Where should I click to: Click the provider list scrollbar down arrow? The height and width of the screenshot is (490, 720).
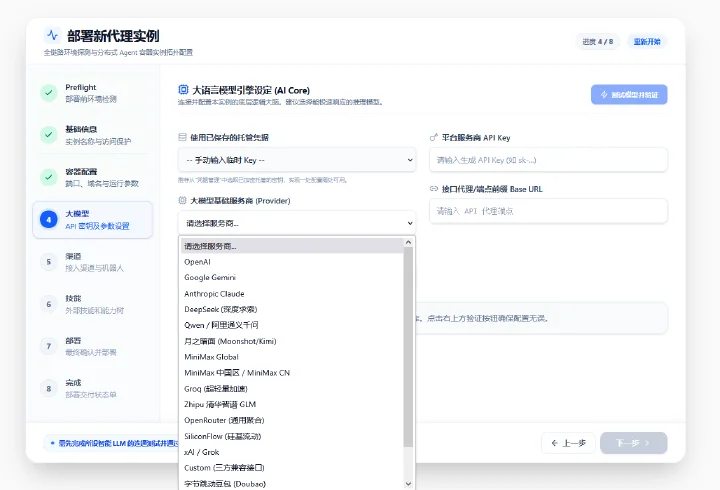pyautogui.click(x=408, y=484)
